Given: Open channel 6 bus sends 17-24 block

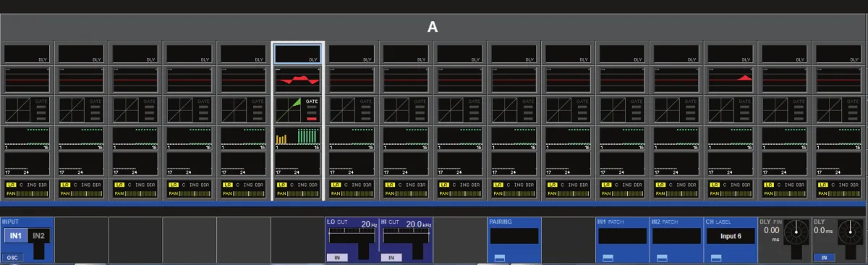Looking at the screenshot, I should [298, 164].
